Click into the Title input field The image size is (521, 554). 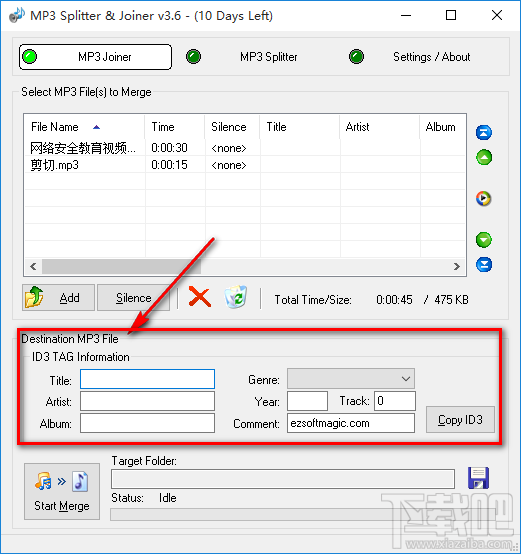(147, 379)
